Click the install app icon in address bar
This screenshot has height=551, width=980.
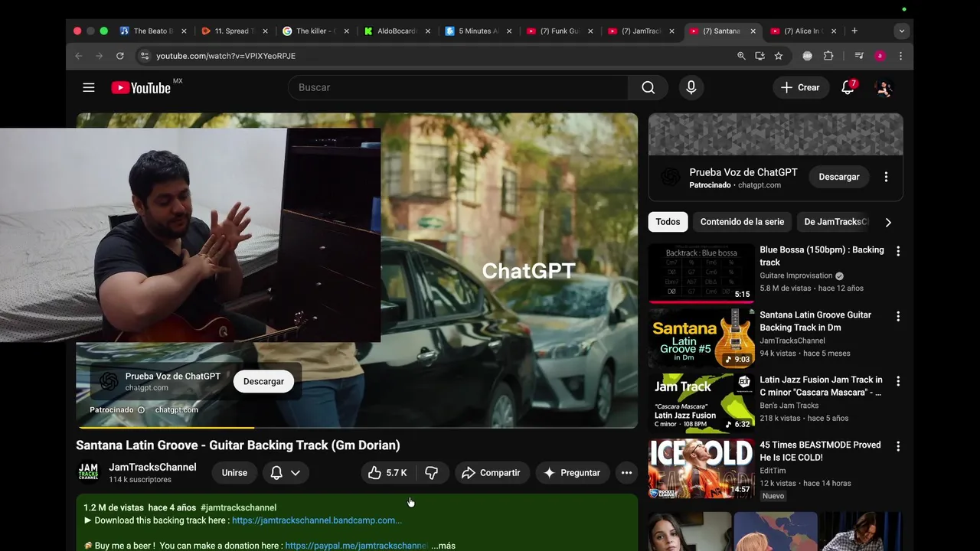[x=759, y=56]
